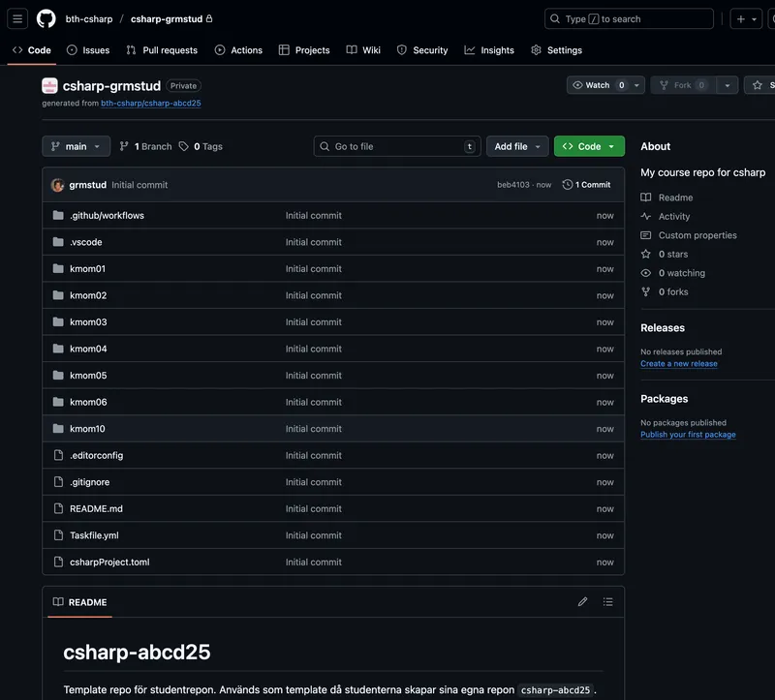Viewport: 775px width, 700px height.
Task: Toggle Watch on this repository
Action: 592,85
